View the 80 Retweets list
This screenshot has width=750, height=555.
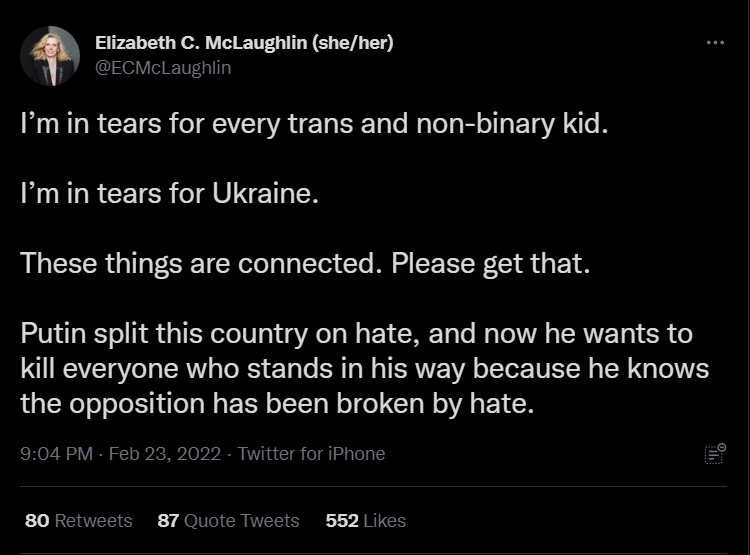[78, 520]
